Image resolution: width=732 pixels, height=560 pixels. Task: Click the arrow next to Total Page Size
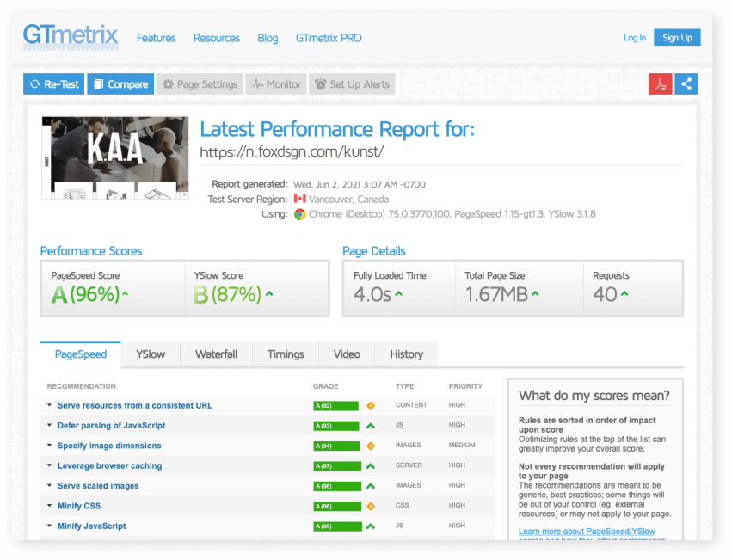[535, 294]
